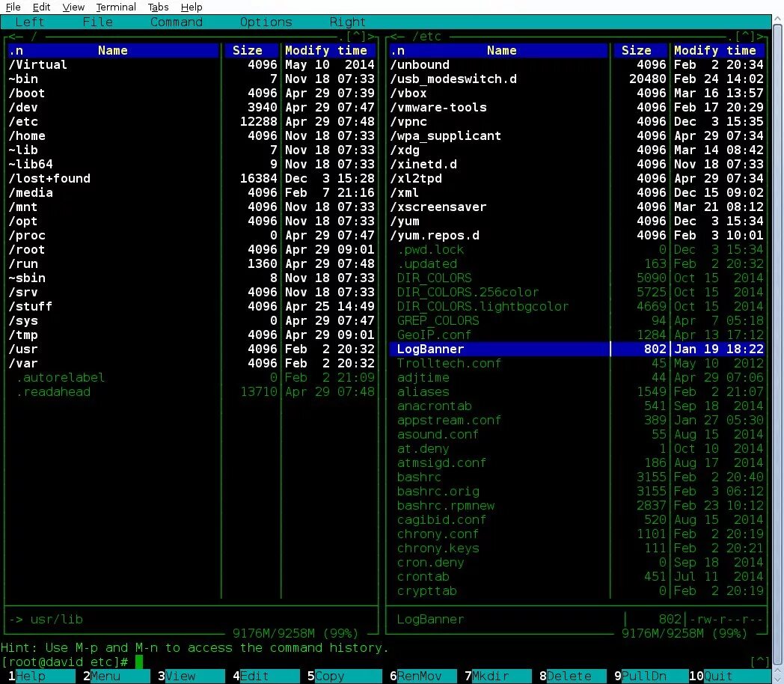784x684 pixels.
Task: Open Midnight Commander Command menu
Action: click(177, 22)
